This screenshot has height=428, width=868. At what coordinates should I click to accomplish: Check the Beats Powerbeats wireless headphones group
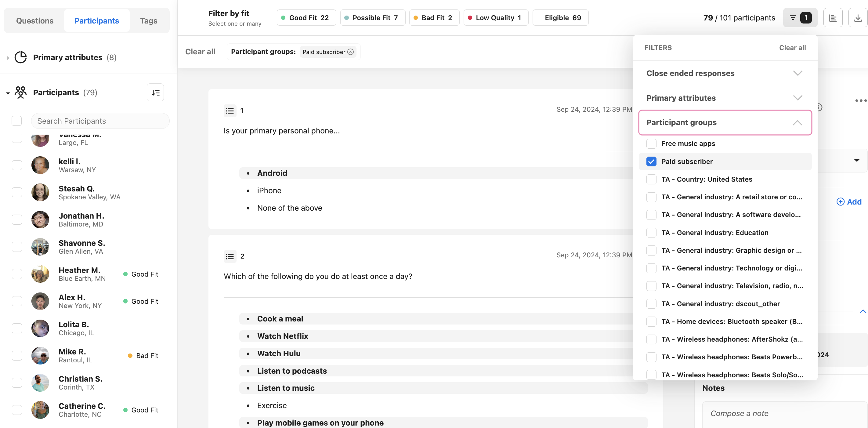coord(651,357)
